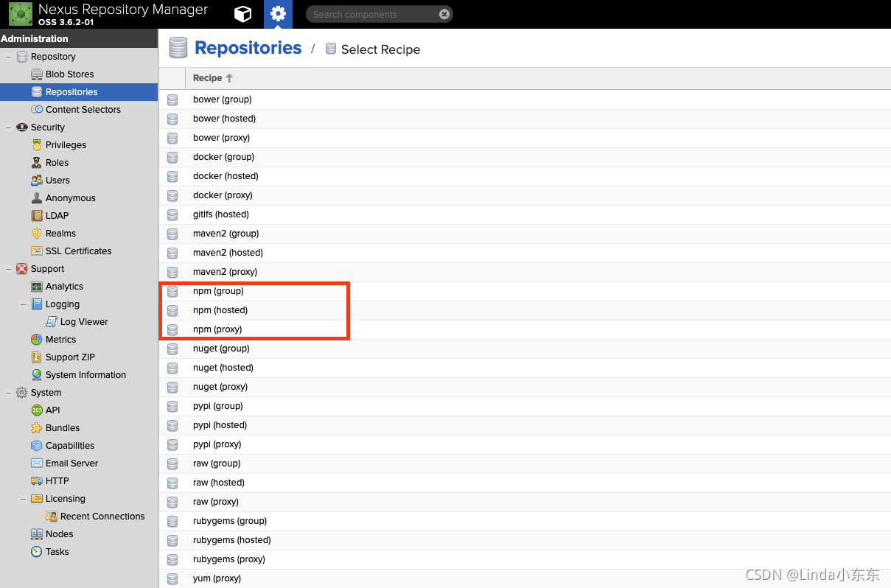891x588 pixels.
Task: Go back to Repositories breadcrumb
Action: pyautogui.click(x=248, y=48)
